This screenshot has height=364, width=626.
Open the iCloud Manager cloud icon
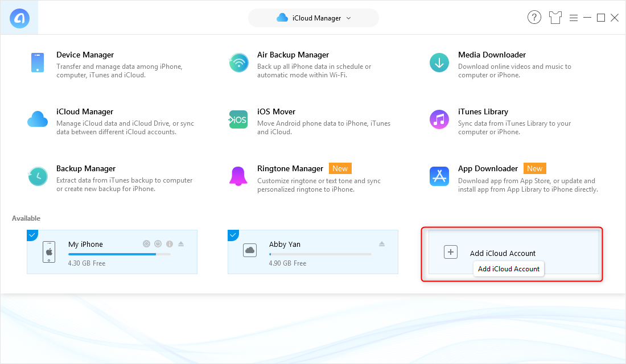[x=38, y=119]
